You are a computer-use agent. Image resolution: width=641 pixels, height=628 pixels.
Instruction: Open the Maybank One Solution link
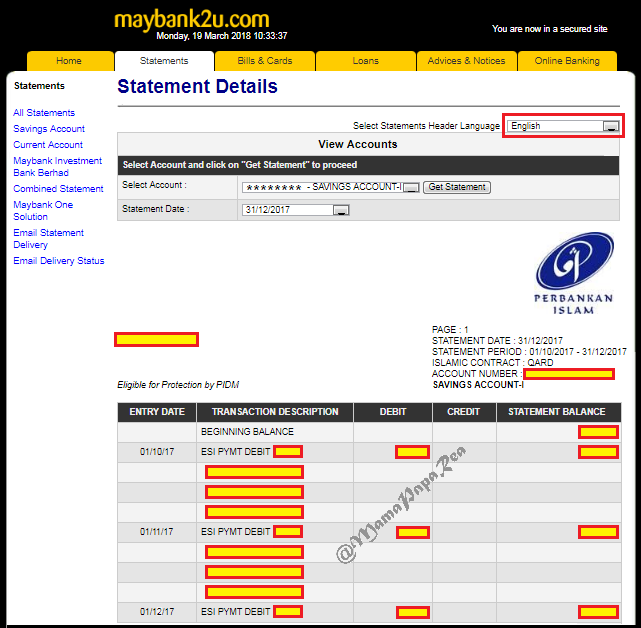pyautogui.click(x=43, y=211)
